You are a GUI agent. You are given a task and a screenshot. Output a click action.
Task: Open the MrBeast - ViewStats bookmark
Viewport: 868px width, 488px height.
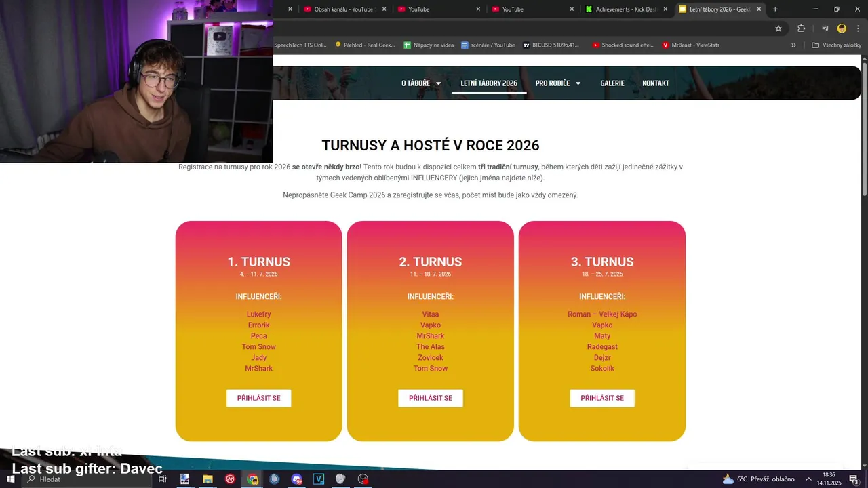tap(690, 45)
